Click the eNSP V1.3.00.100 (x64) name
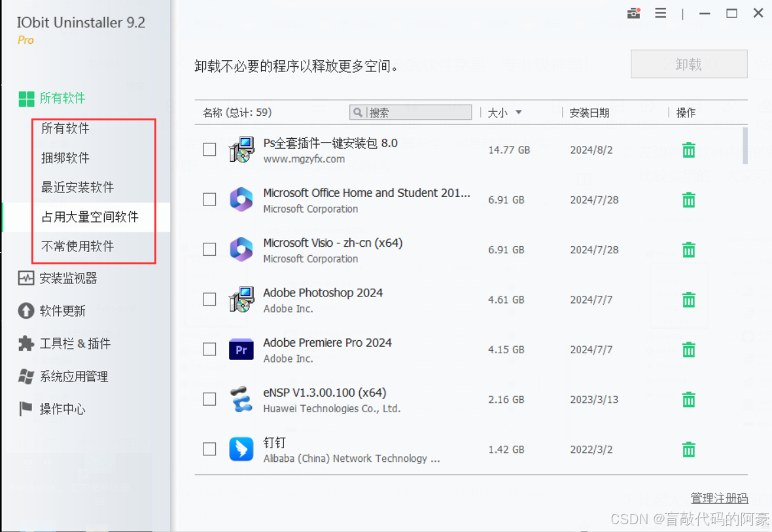Viewport: 772px width, 532px height. [325, 393]
